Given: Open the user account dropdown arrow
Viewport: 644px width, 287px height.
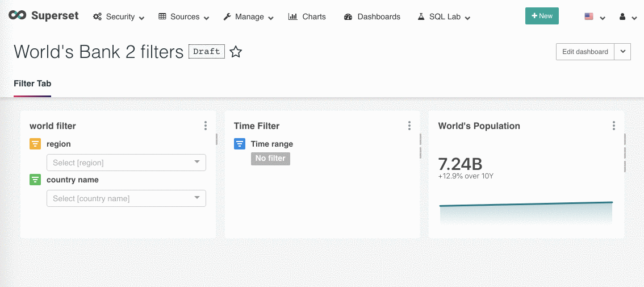Looking at the screenshot, I should [635, 19].
